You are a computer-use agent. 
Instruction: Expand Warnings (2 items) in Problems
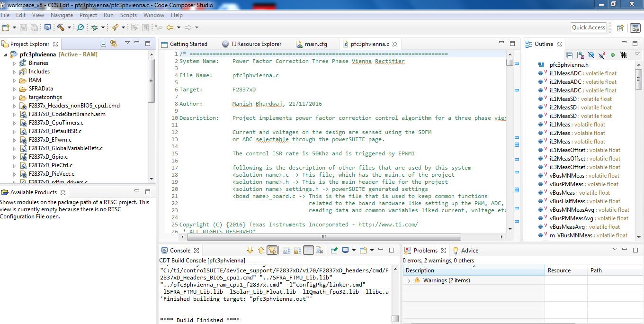[x=409, y=280]
